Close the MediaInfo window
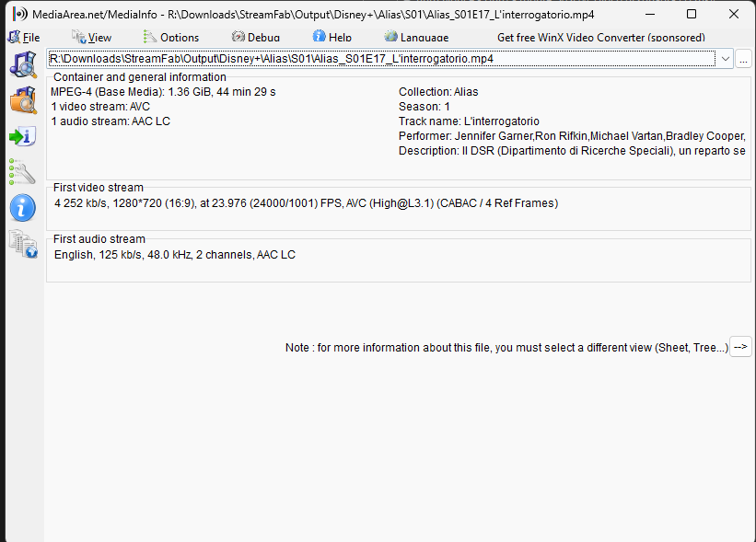756x542 pixels. point(734,14)
